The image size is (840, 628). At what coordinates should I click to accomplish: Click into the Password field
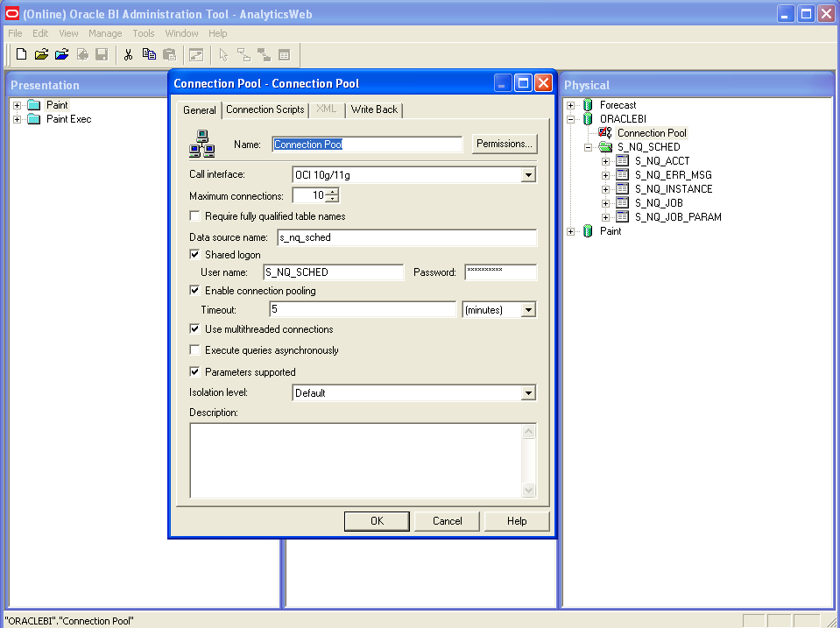click(x=500, y=272)
